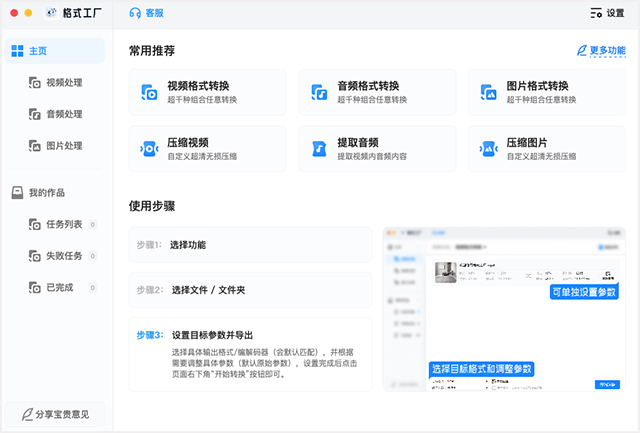
Task: Select the 主页 home grid icon
Action: [x=17, y=51]
